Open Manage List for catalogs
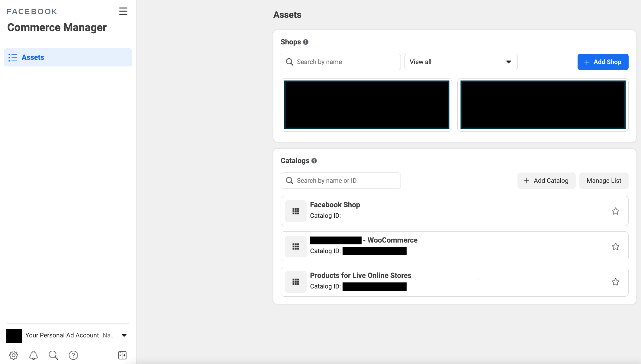The image size is (641, 364). [x=604, y=181]
